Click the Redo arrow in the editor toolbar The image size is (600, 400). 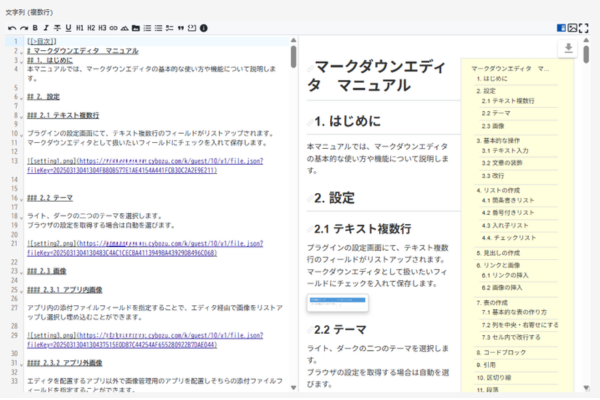24,28
